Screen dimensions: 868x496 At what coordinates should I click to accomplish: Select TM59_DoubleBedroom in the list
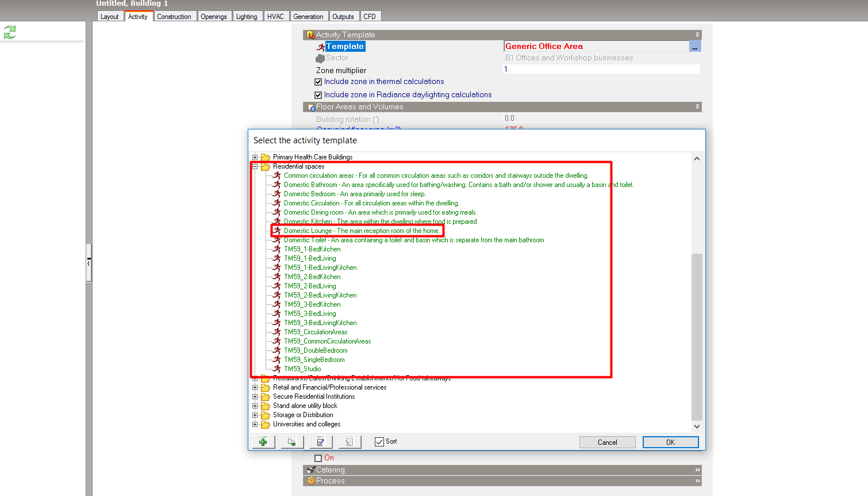pos(316,350)
